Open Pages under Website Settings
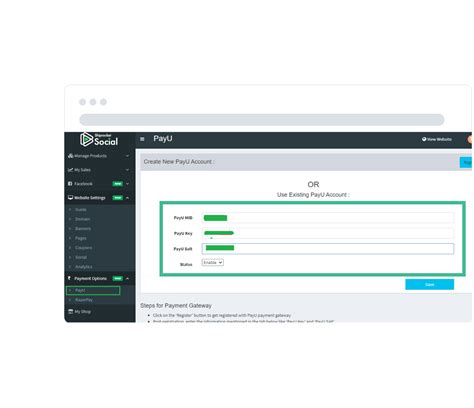This screenshot has height=408, width=474. coord(81,238)
